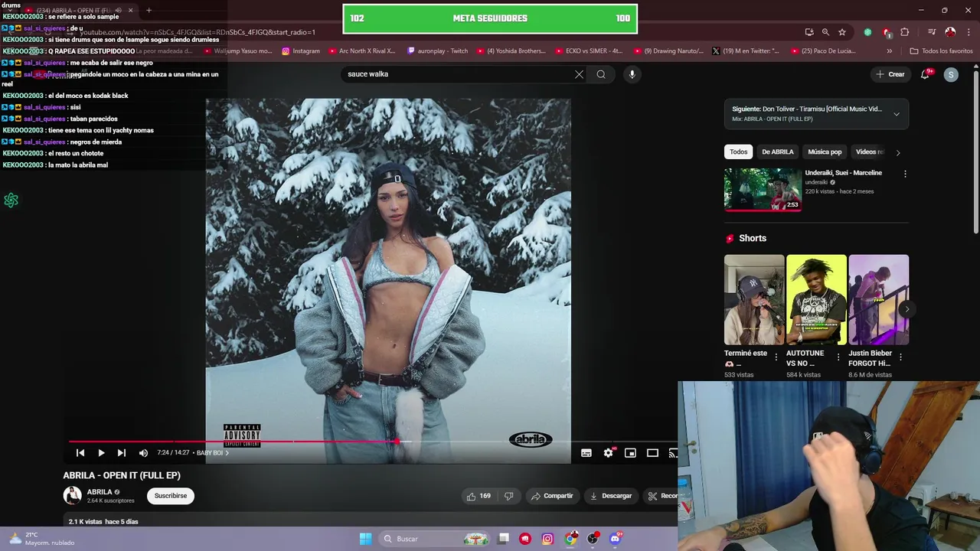Open the player settings gear

pyautogui.click(x=608, y=453)
